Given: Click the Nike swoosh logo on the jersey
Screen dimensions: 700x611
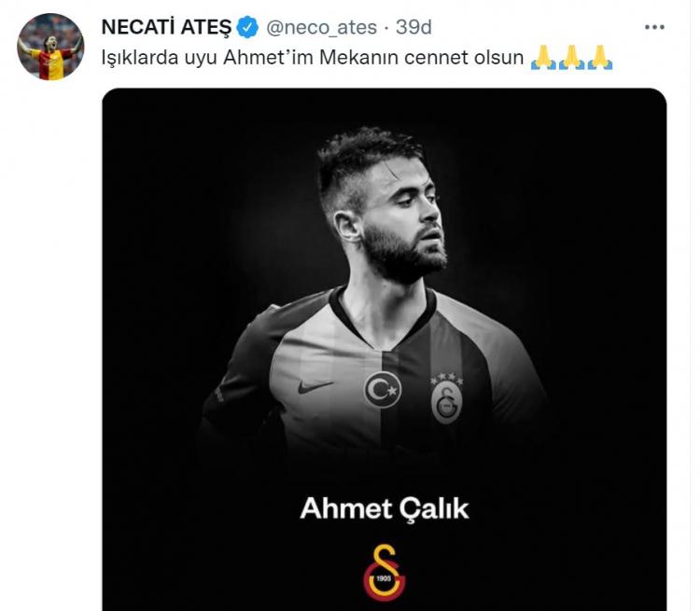Looking at the screenshot, I should click(x=315, y=386).
